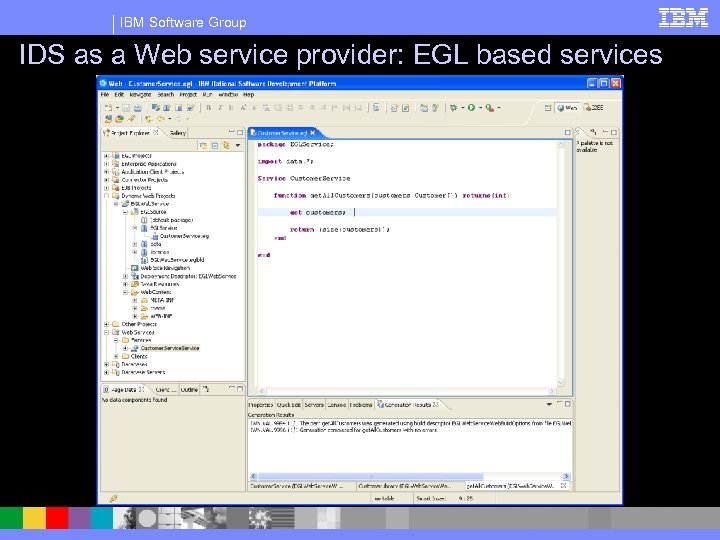Expand the Connector Projects node
Viewport: 720px width, 540px height.
pyautogui.click(x=107, y=180)
